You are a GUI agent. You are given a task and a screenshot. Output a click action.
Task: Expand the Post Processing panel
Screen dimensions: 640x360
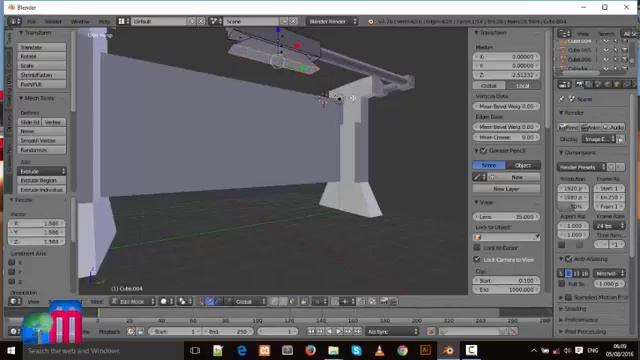point(583,332)
